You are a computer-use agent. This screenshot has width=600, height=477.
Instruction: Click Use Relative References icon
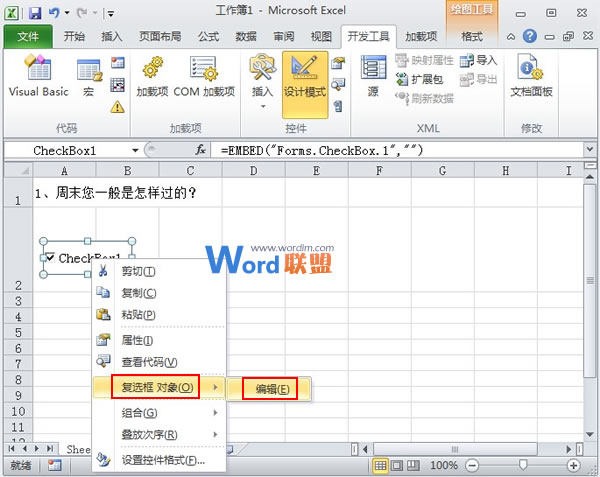pyautogui.click(x=117, y=85)
